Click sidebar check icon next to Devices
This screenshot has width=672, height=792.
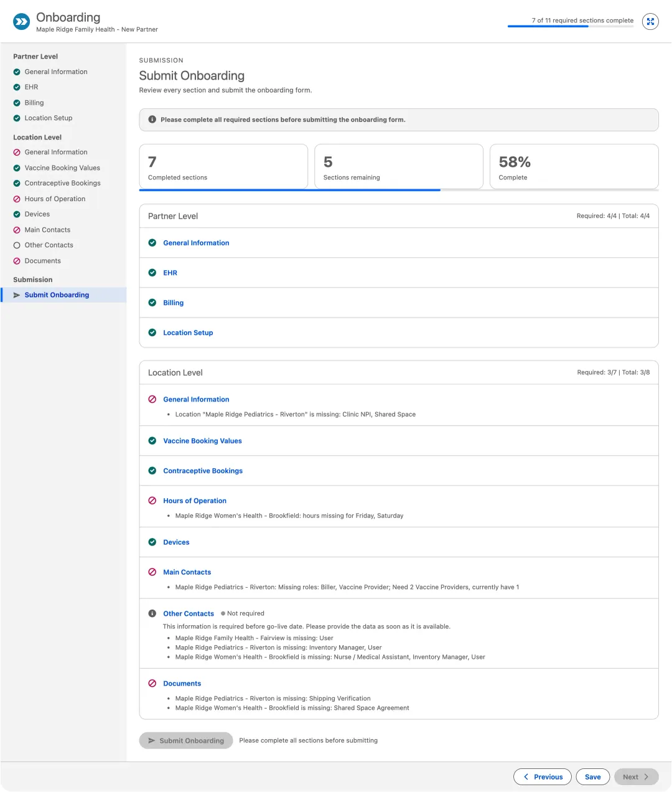17,214
